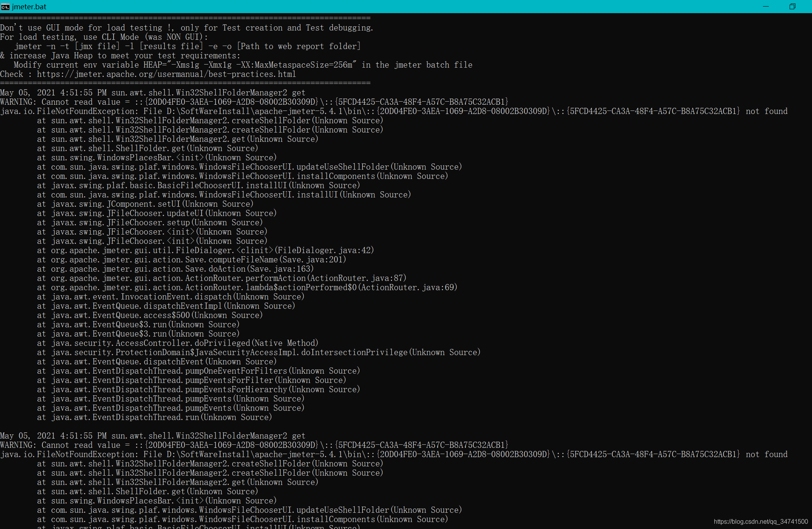Image resolution: width=812 pixels, height=529 pixels.
Task: Click the ActionRouter.performAction (ActionRouter.java:87) line
Action: (222, 278)
